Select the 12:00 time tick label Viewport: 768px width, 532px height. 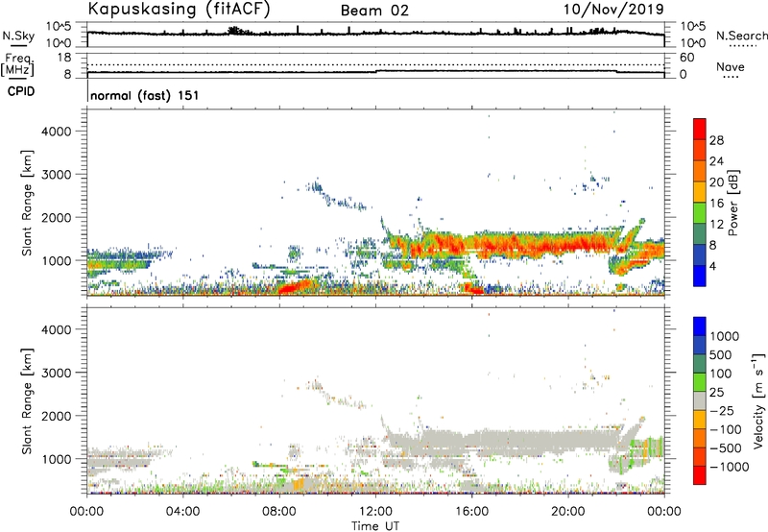point(375,512)
